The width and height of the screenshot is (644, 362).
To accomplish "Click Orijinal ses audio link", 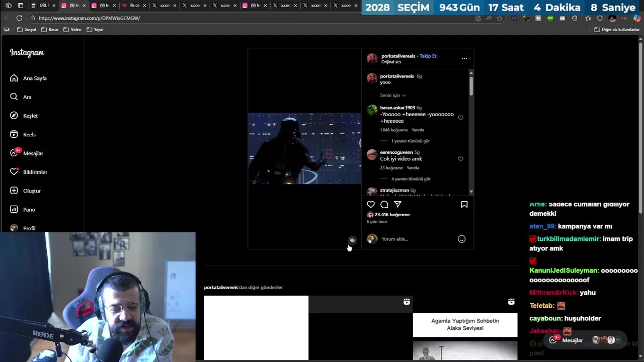I will (x=391, y=62).
